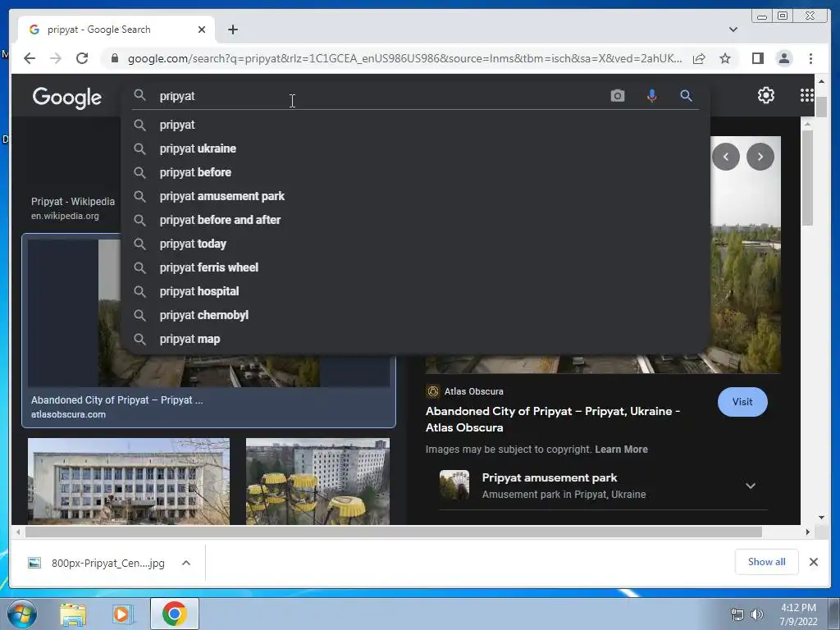Screen dimensions: 840x630
Task: Open Google quick settings gear icon
Action: point(766,95)
